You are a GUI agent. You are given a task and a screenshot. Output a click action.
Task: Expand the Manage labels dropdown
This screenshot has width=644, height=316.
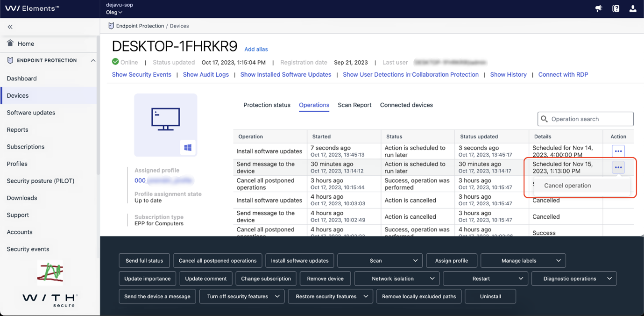[523, 261]
